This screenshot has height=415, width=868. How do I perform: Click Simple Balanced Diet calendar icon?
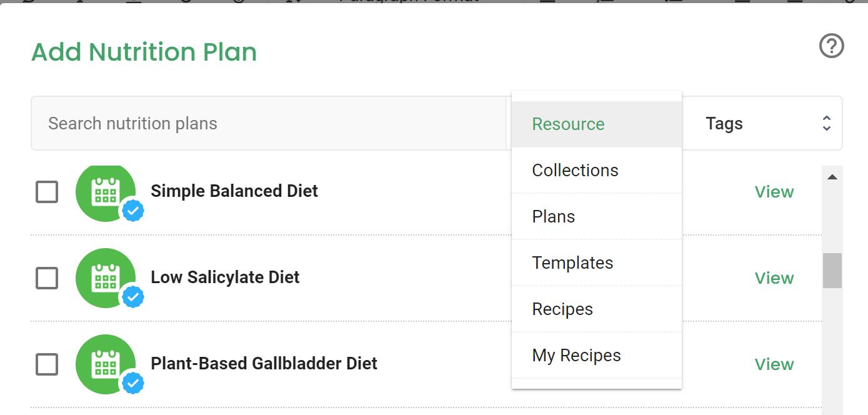tap(106, 191)
